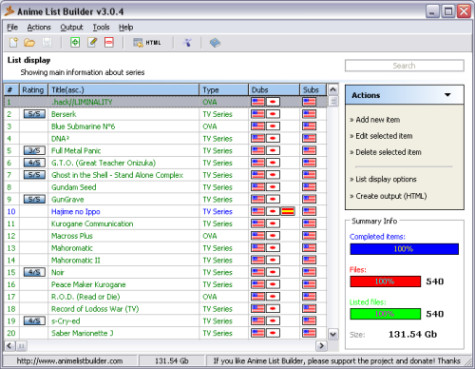Open the Actions menu

point(39,27)
